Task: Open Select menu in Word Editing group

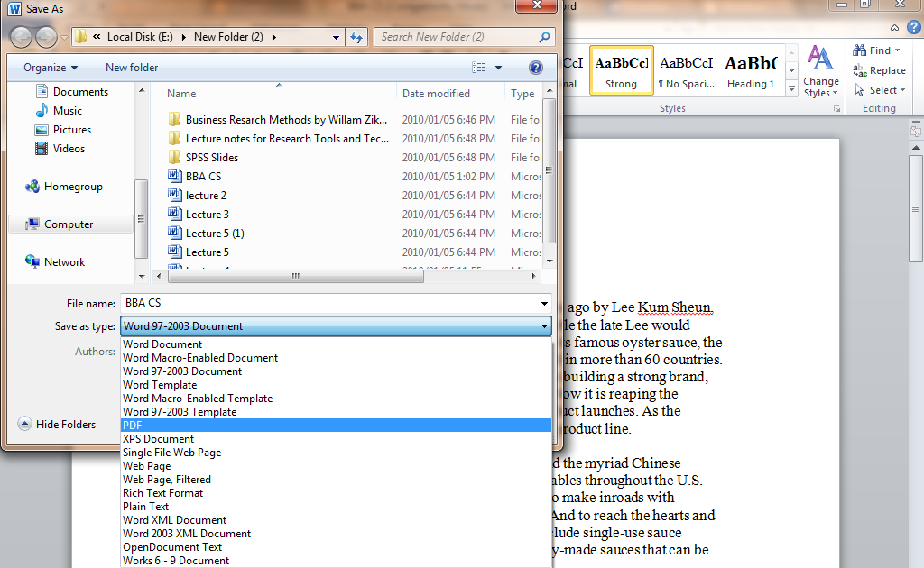Action: pyautogui.click(x=879, y=90)
